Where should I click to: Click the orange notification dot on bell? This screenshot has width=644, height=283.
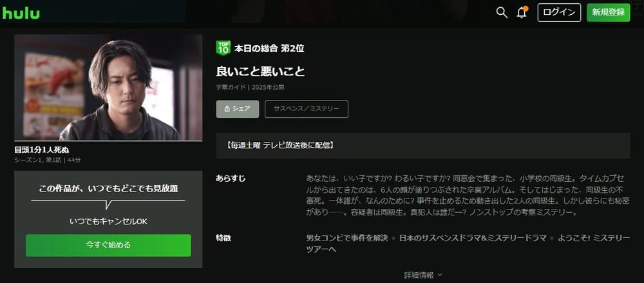[x=526, y=8]
